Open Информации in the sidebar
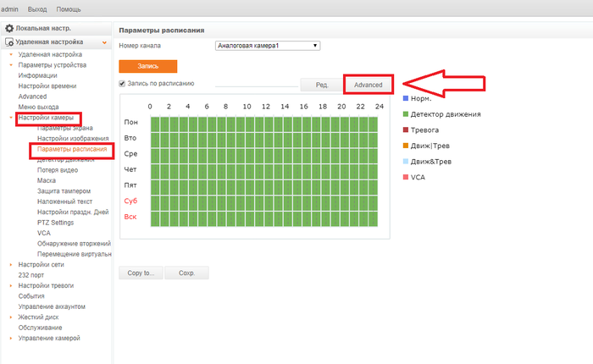Image resolution: width=593 pixels, height=364 pixels. pos(38,75)
